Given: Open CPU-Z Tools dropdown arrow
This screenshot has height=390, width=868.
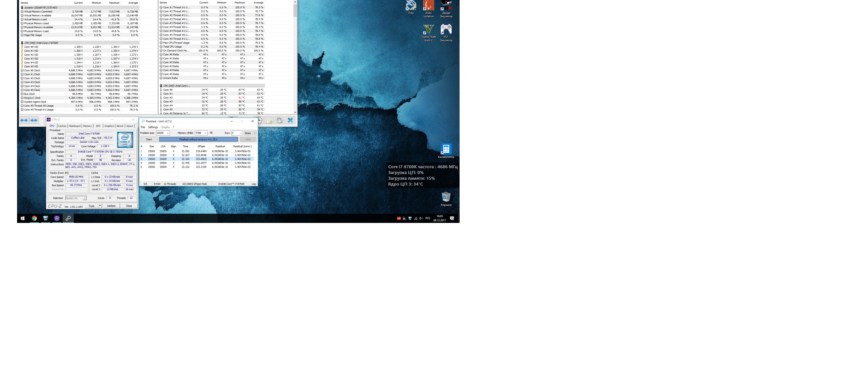Looking at the screenshot, I should tap(100, 206).
